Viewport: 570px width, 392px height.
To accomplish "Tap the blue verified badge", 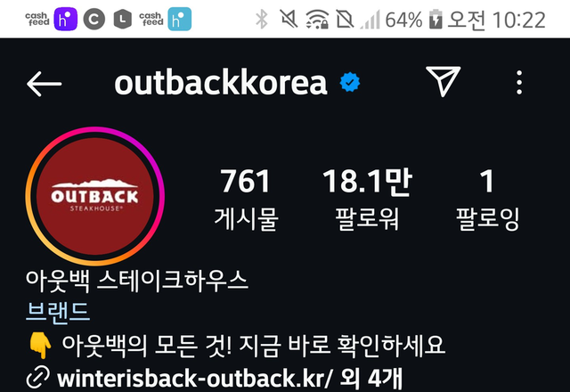I will (350, 82).
